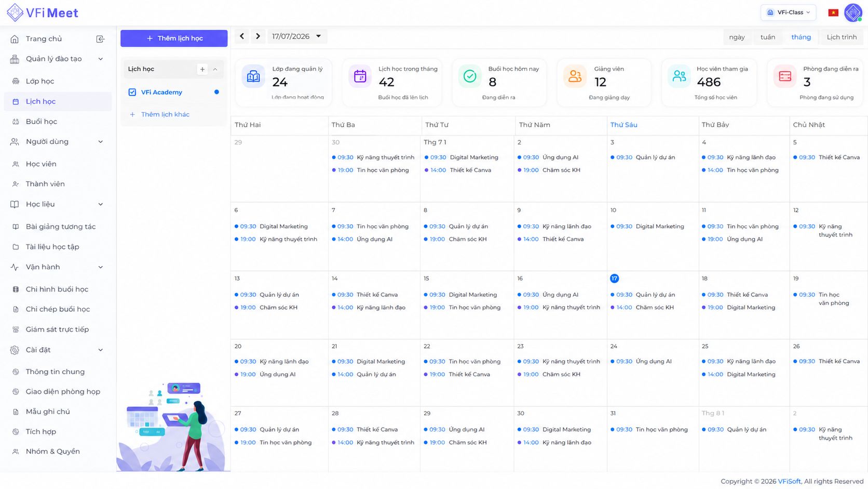Viewport: 868px width, 489px height.
Task: Select today's date 17 in the calendar
Action: click(614, 279)
